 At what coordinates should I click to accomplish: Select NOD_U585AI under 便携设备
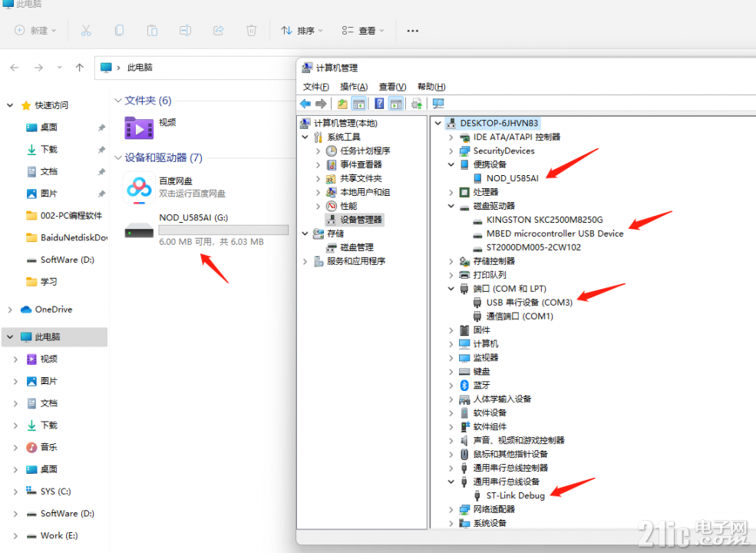[x=512, y=178]
